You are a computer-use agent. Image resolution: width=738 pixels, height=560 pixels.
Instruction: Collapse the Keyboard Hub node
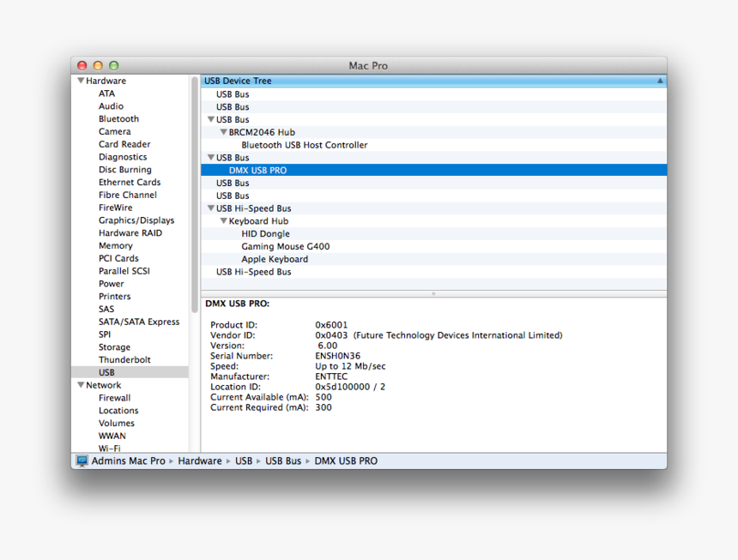(224, 220)
